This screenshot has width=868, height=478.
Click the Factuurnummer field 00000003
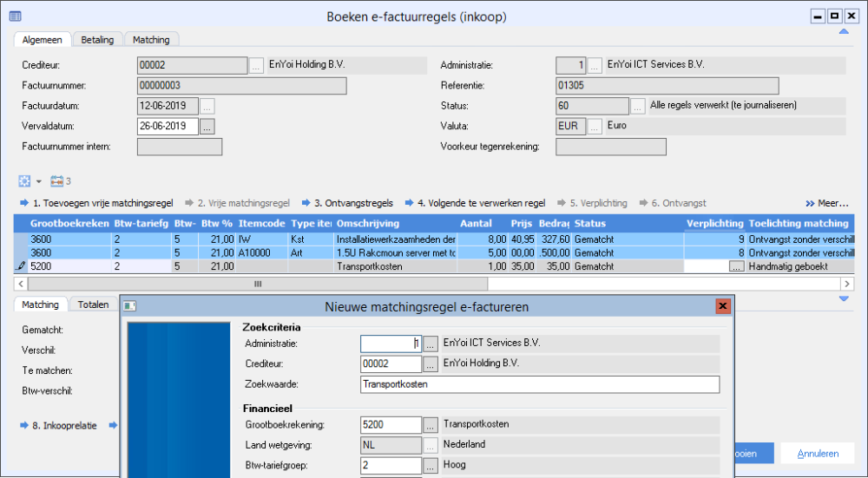click(242, 86)
